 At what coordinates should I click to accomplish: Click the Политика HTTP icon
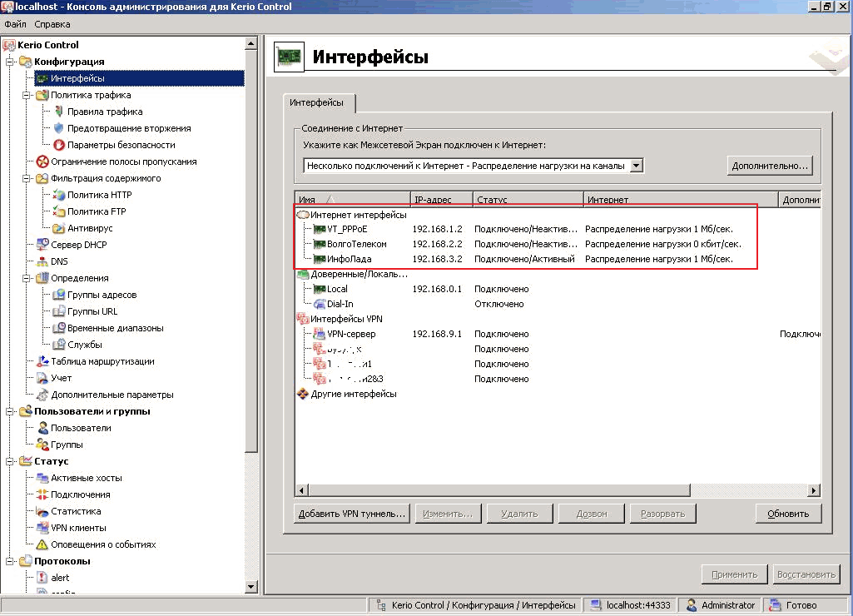59,195
